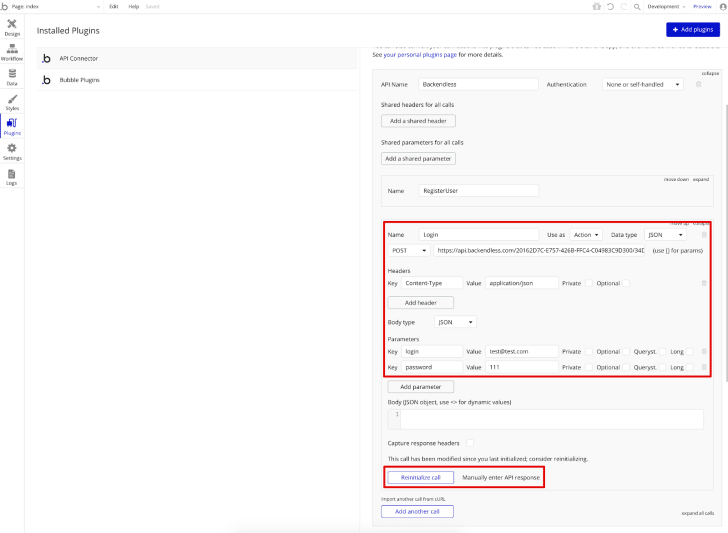Open the Body type JSON dropdown
Image resolution: width=728 pixels, height=533 pixels.
(456, 322)
